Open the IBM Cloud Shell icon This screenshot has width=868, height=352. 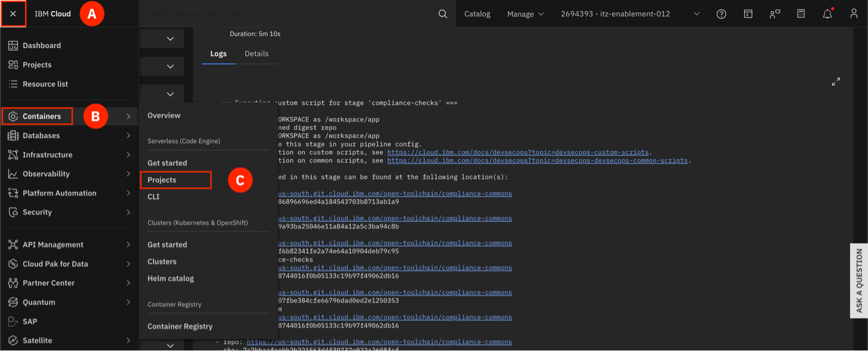[748, 14]
